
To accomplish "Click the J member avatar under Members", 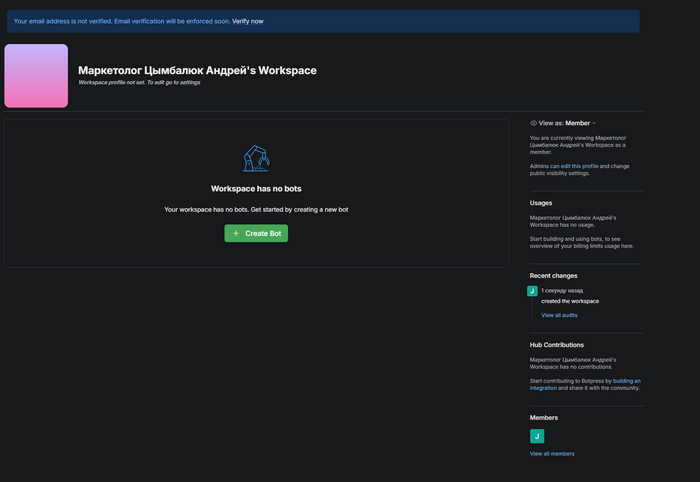I will [537, 436].
